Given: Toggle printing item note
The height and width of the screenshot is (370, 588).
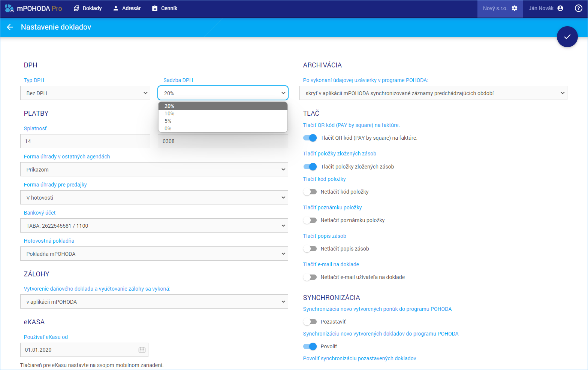Looking at the screenshot, I should coord(310,220).
